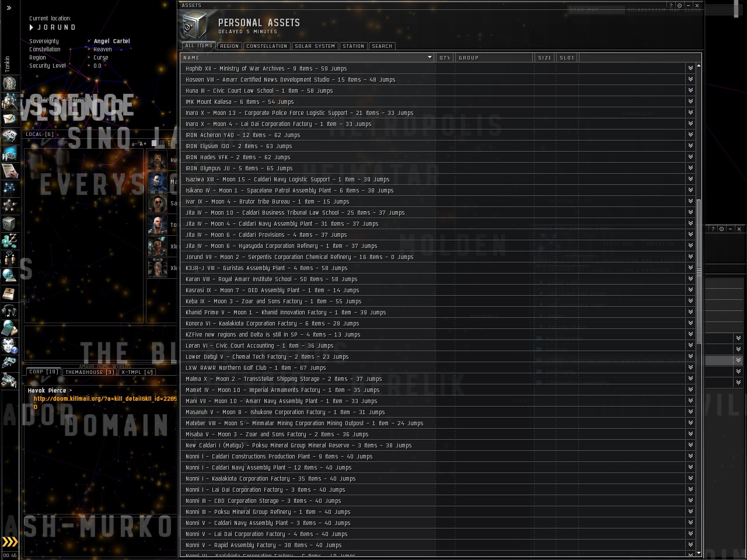The width and height of the screenshot is (747, 560).
Task: Open the chat Channels icon
Action: coord(9,258)
